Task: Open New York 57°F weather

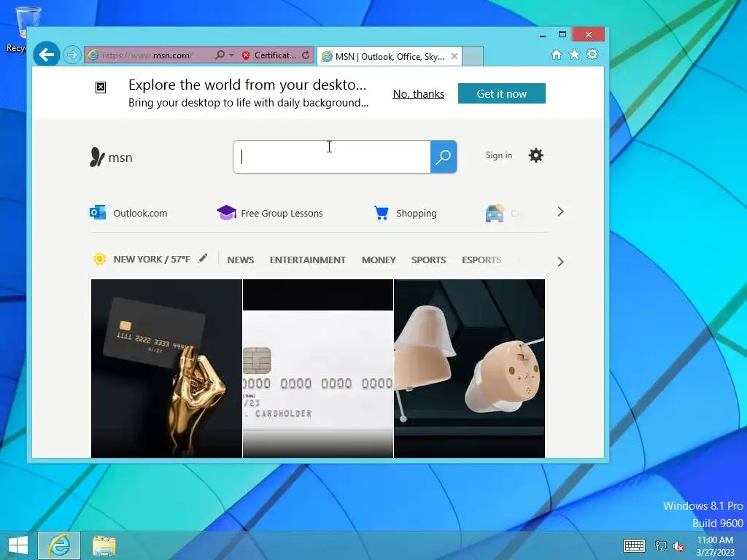Action: [x=144, y=259]
